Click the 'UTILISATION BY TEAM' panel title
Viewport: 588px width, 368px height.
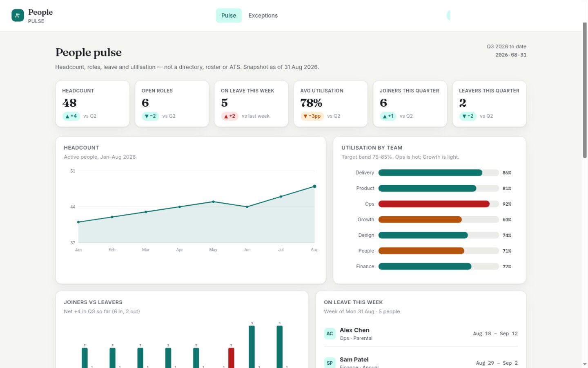point(372,148)
